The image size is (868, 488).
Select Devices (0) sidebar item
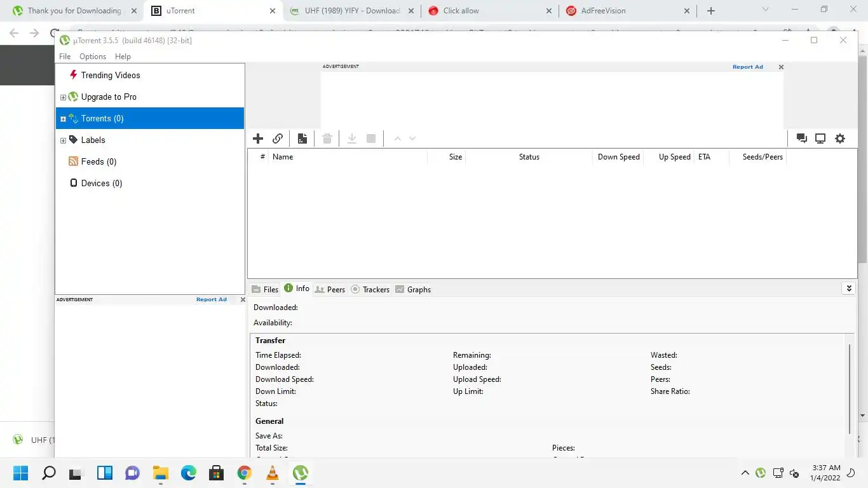[102, 183]
